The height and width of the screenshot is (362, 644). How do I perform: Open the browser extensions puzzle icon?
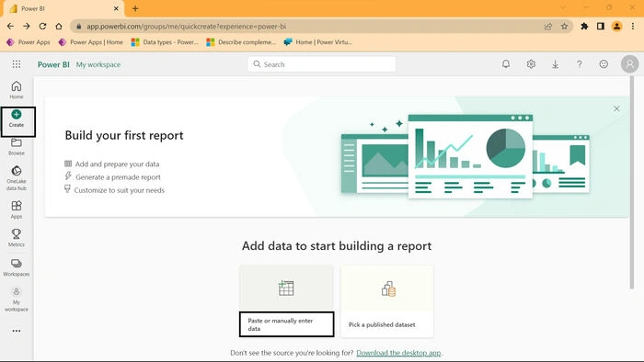[x=584, y=27]
